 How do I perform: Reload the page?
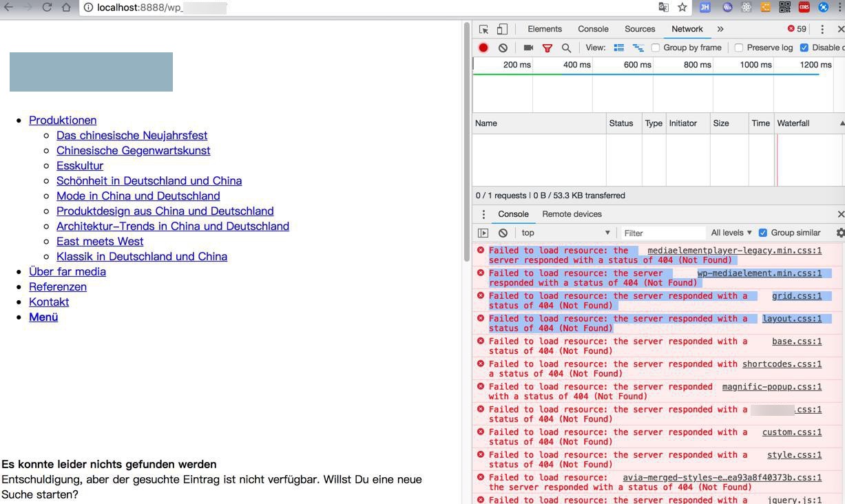47,7
